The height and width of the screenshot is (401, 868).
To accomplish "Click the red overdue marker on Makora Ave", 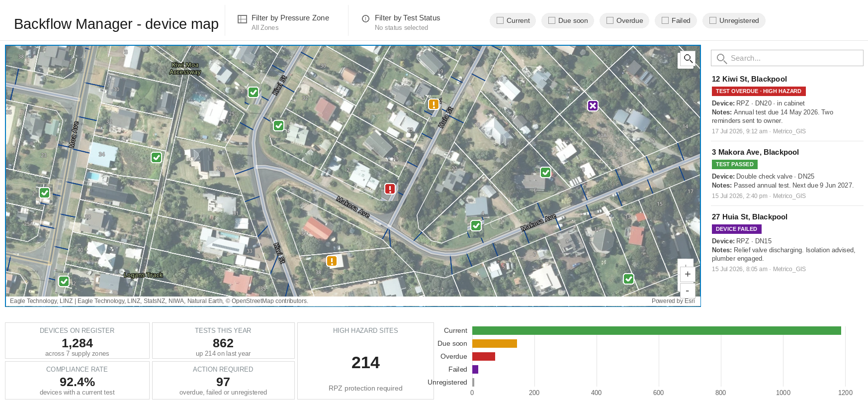I will click(390, 189).
